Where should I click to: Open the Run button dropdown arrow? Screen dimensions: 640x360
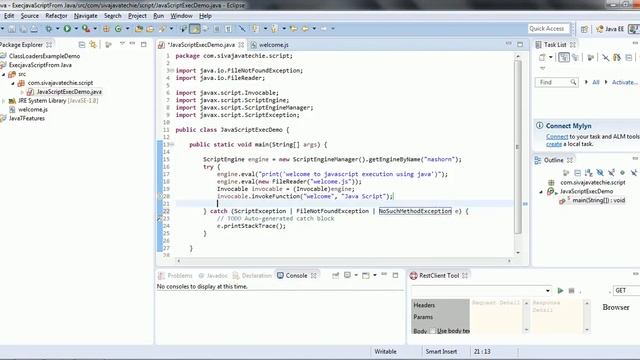pyautogui.click(x=76, y=29)
